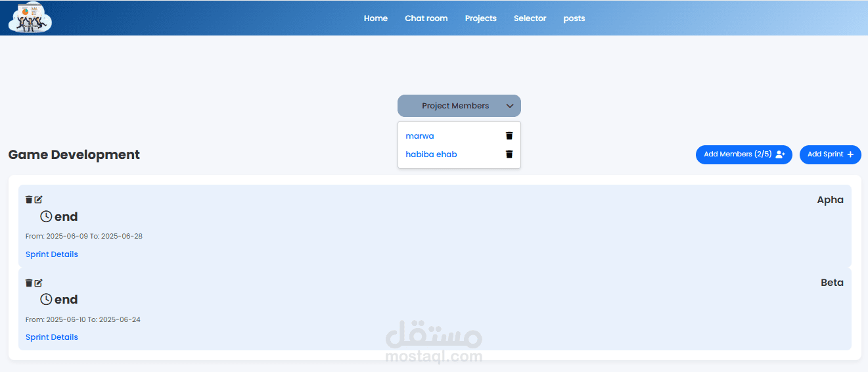Delete the Apha sprint via trash icon

[x=29, y=200]
